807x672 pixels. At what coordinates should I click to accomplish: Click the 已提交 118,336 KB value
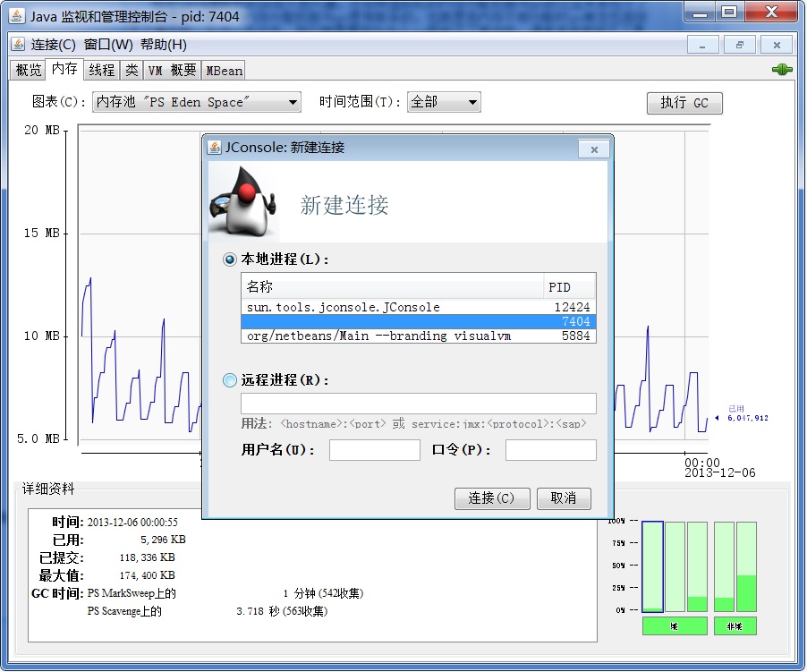coord(148,557)
